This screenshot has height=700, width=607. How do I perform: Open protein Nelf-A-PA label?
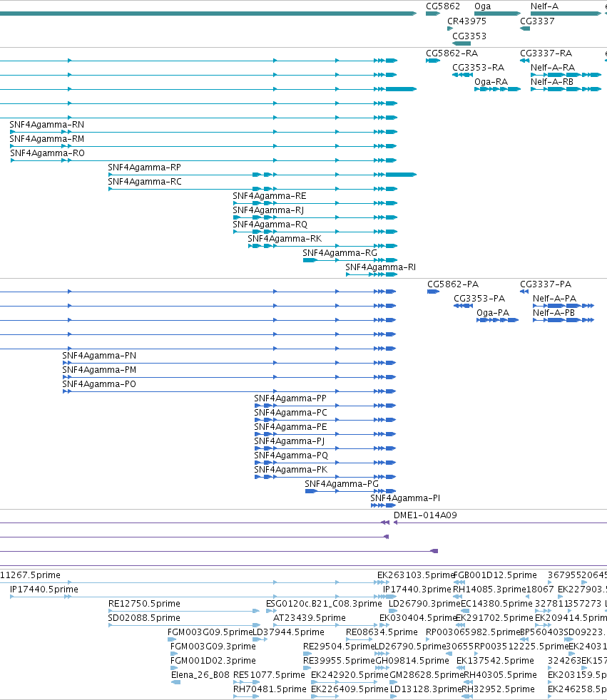click(554, 299)
